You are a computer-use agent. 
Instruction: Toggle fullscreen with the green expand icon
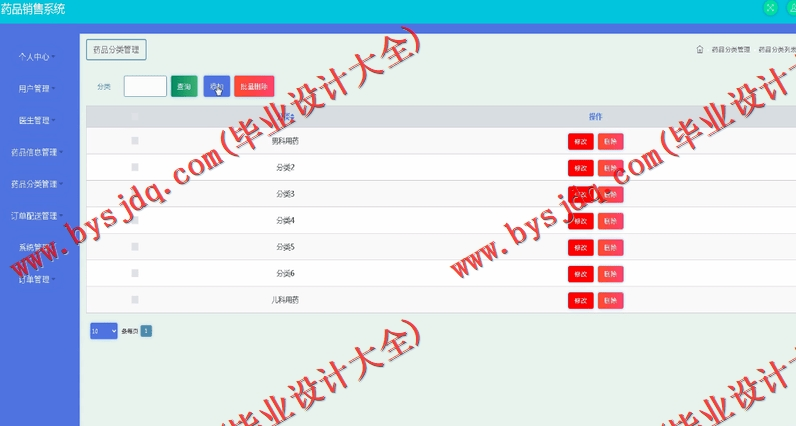[x=770, y=8]
